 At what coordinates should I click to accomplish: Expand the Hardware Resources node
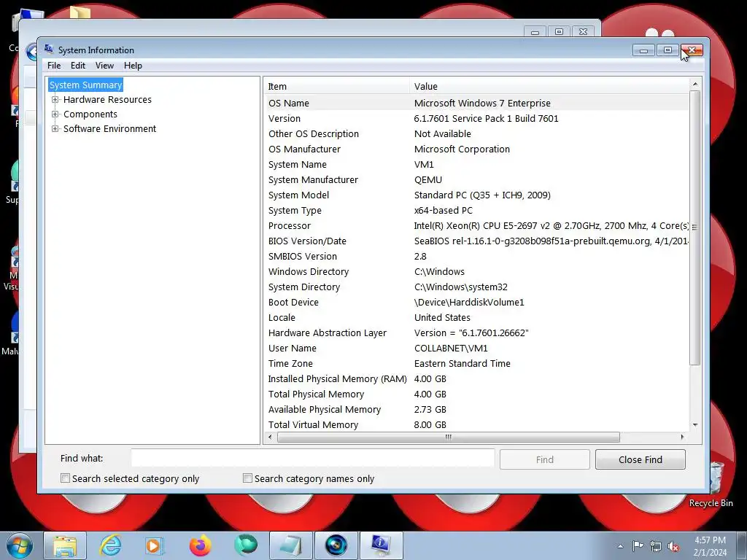coord(55,99)
